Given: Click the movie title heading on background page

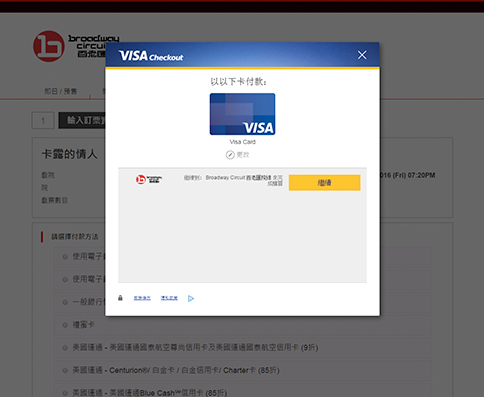Looking at the screenshot, I should 69,154.
